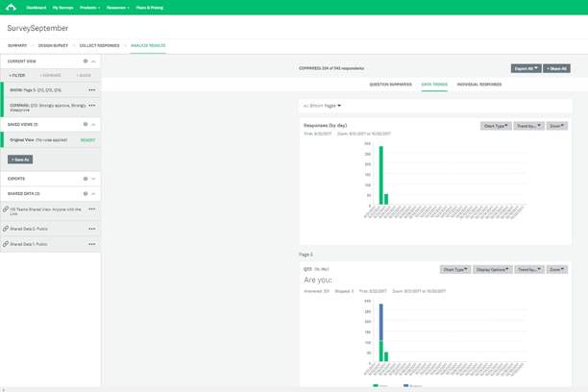Click the SurveySeptember survey title

point(37,28)
